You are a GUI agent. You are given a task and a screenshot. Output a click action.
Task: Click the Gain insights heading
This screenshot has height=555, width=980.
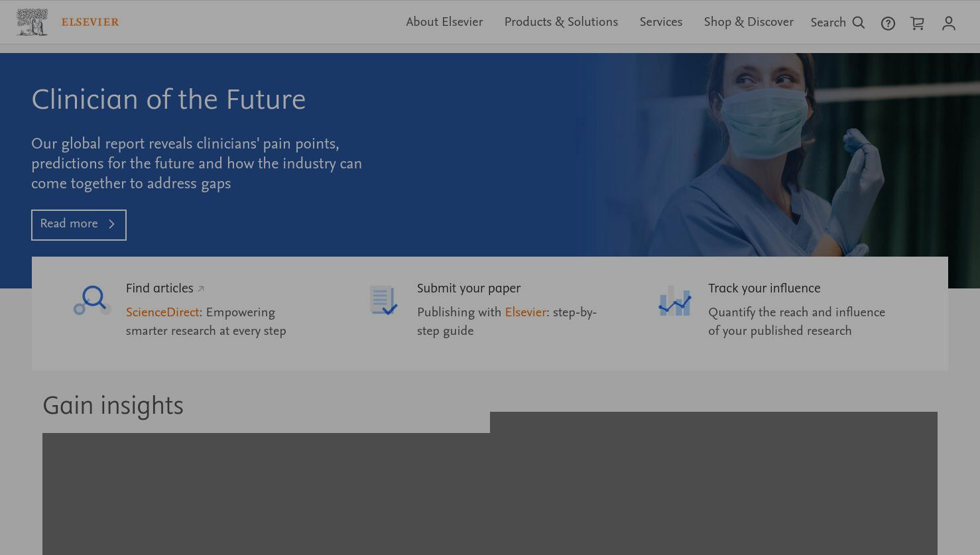pos(113,406)
